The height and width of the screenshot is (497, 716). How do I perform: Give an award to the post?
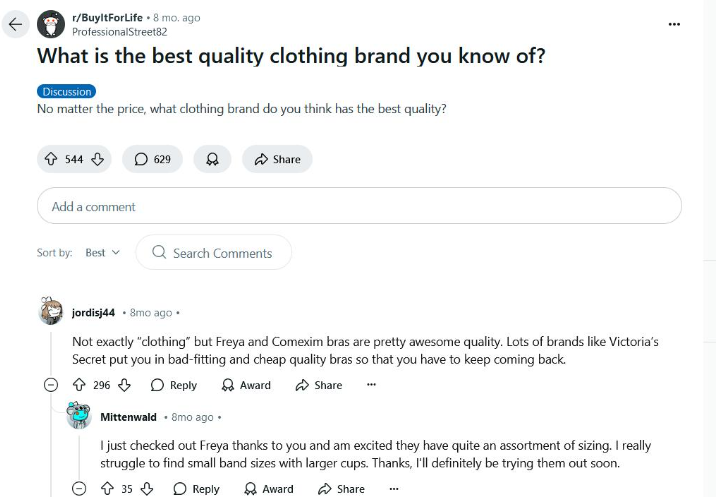(212, 159)
